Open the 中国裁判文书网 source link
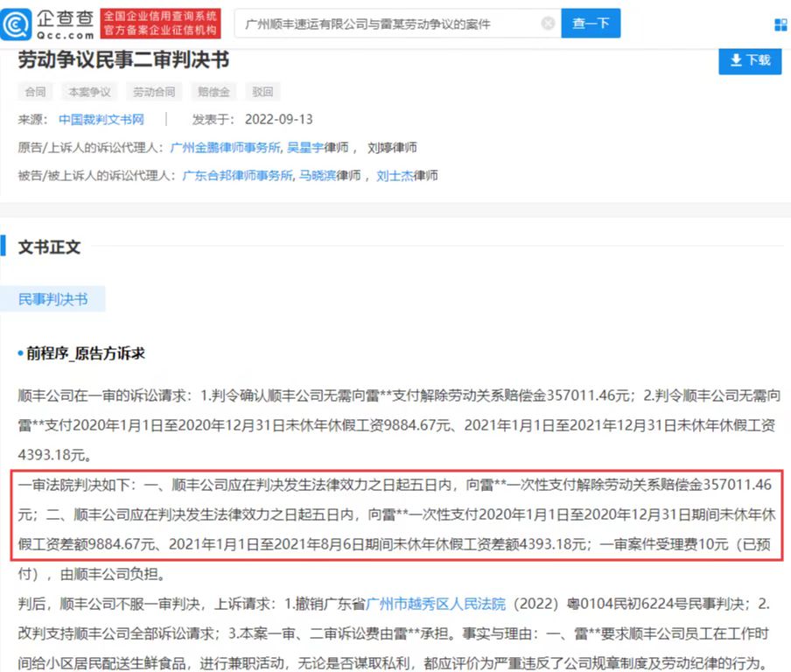 tap(101, 120)
